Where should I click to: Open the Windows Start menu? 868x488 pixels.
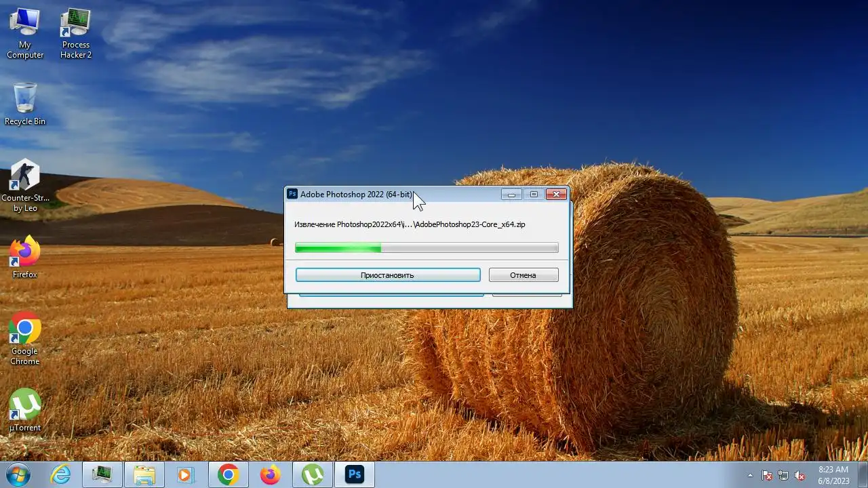click(18, 474)
